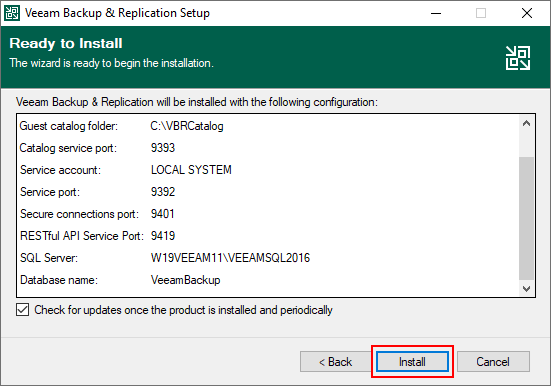Click the configuration list scrollbar thumb
The image size is (551, 386).
pos(526,218)
